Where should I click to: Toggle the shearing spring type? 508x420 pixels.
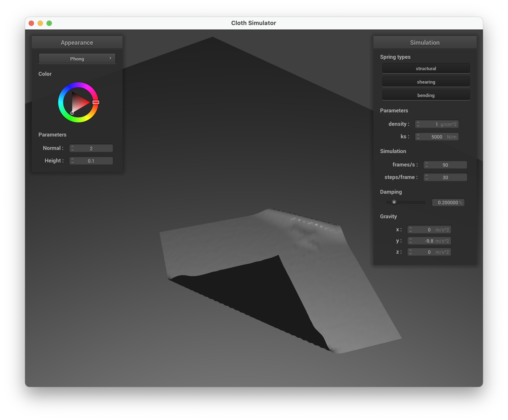coord(426,82)
